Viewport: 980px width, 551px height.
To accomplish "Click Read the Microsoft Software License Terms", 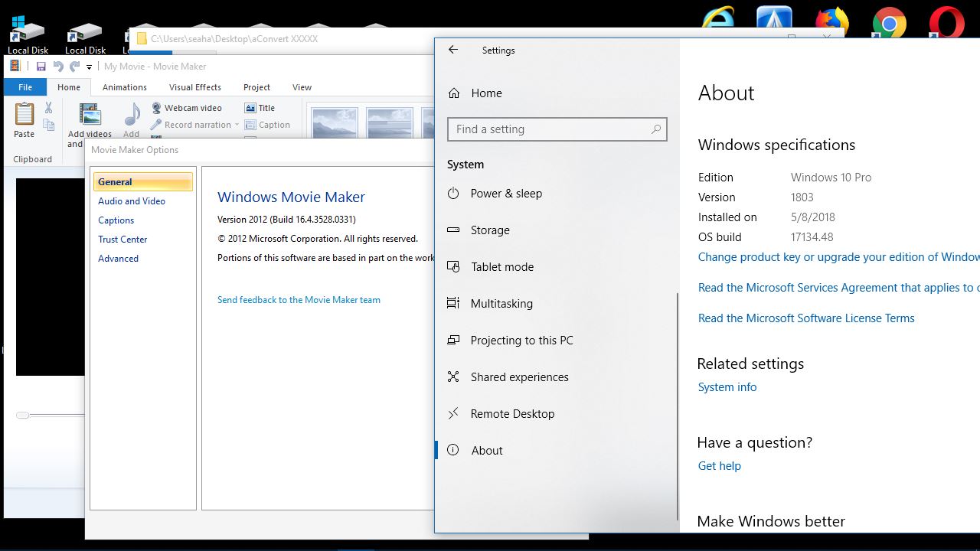I will pos(806,318).
